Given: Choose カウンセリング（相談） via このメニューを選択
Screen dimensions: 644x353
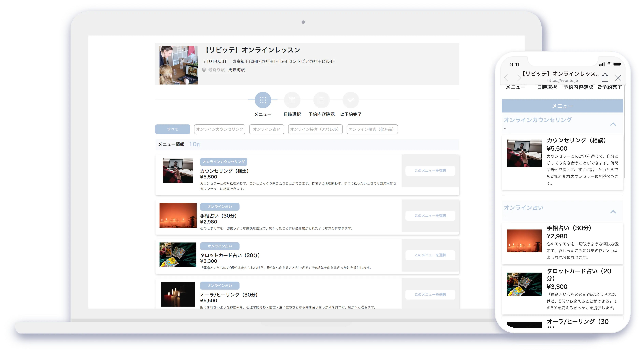Looking at the screenshot, I should 430,171.
